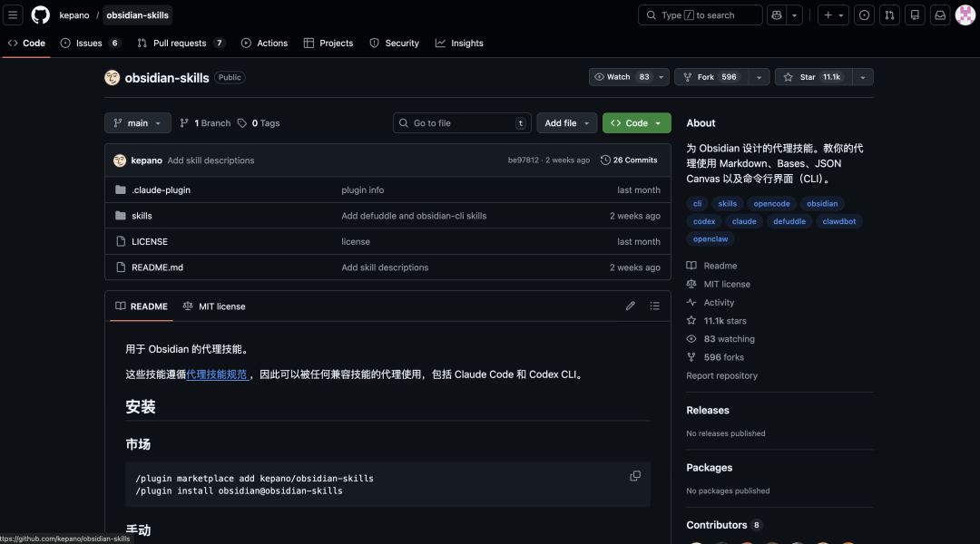The height and width of the screenshot is (544, 980).
Task: Switch to the Actions tab
Action: 264,43
